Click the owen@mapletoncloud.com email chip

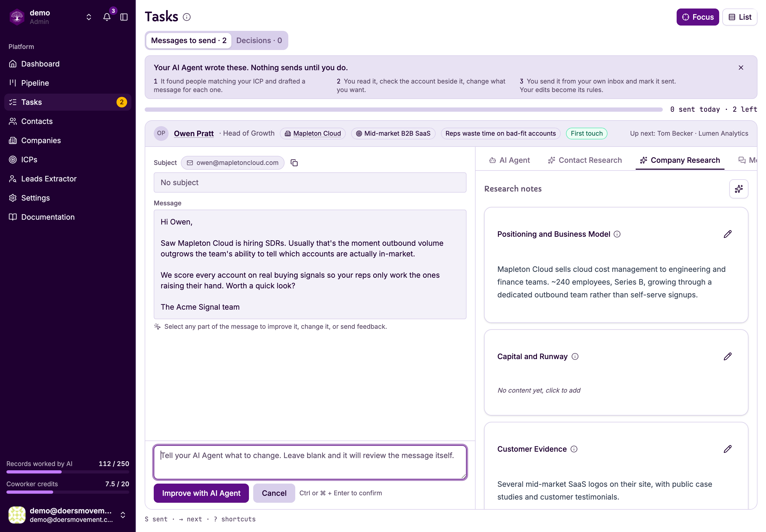[x=233, y=163]
